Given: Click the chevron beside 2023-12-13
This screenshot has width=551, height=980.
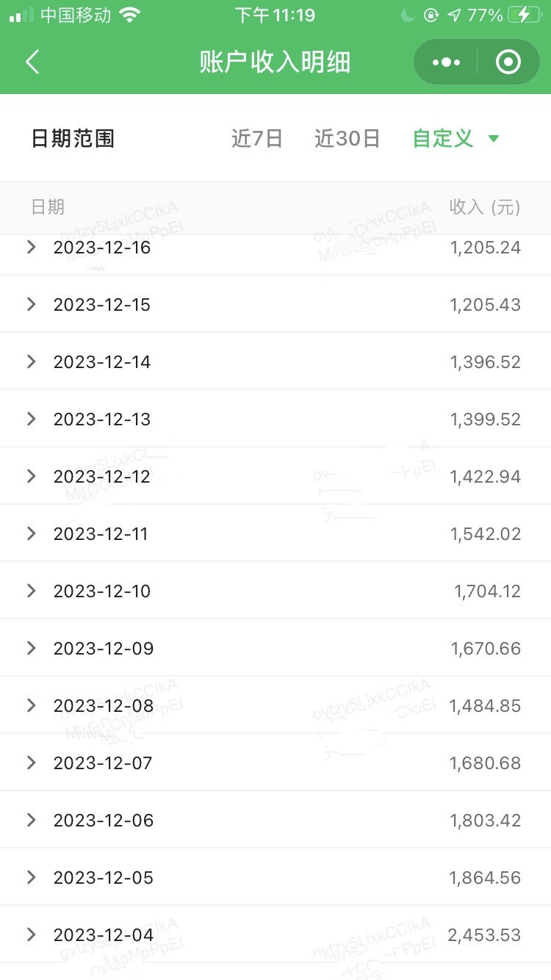Looking at the screenshot, I should [31, 419].
